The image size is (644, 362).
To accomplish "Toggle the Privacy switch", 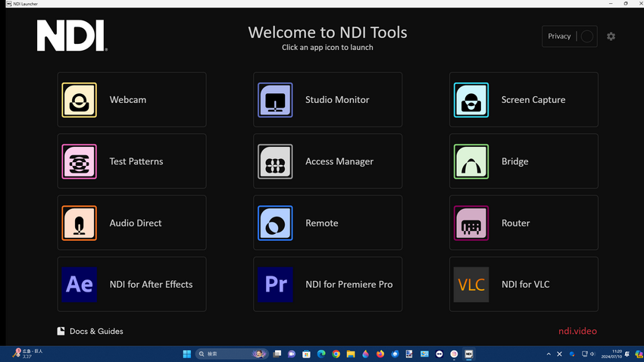I will pyautogui.click(x=587, y=36).
